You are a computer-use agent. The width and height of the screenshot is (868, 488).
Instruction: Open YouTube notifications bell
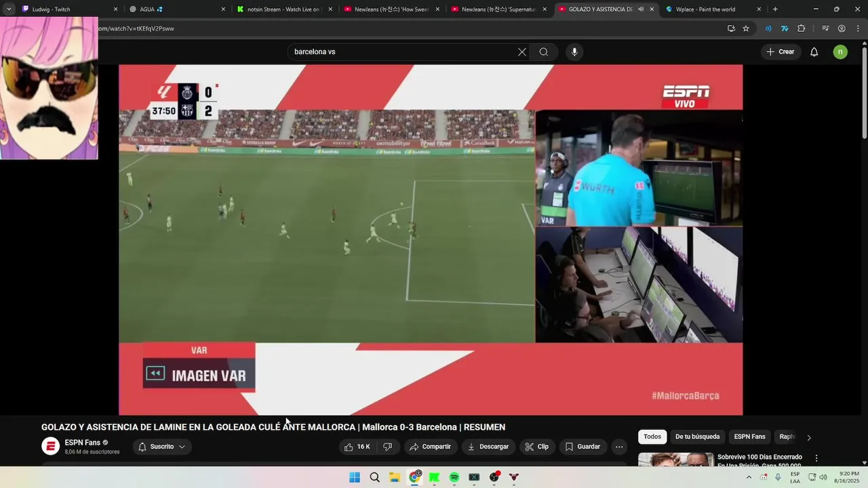pos(814,52)
